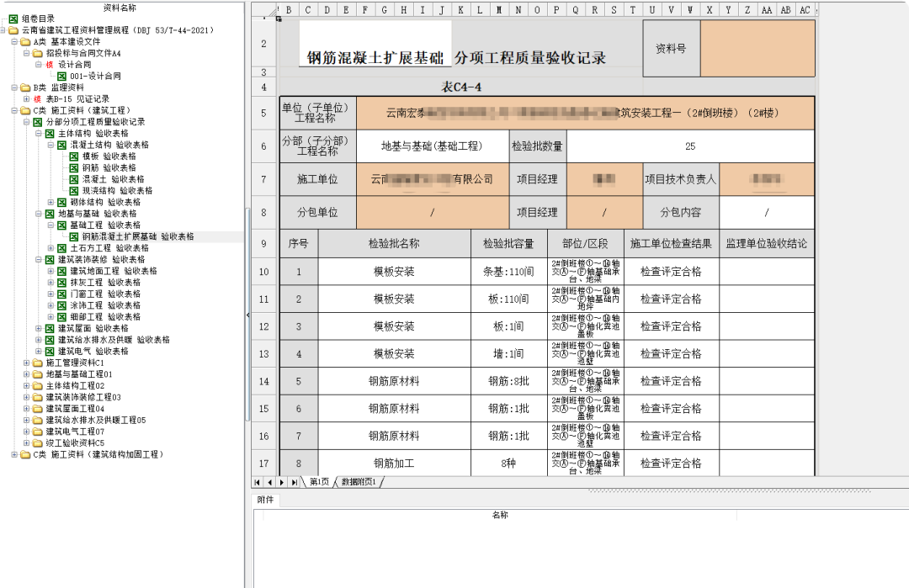Screen dimensions: 909x588
Task: Expand 建筑地面工程 验收表格 node
Action: pyautogui.click(x=51, y=271)
